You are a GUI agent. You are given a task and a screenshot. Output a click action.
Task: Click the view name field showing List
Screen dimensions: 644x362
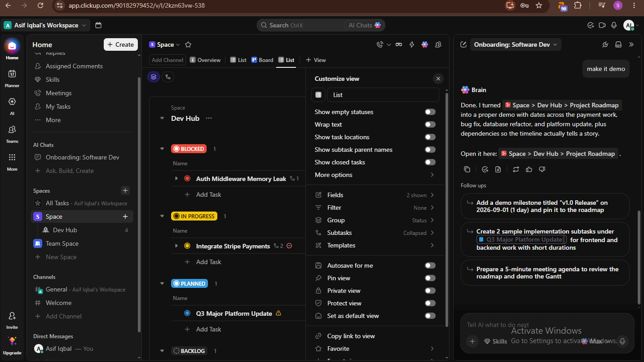pos(383,95)
